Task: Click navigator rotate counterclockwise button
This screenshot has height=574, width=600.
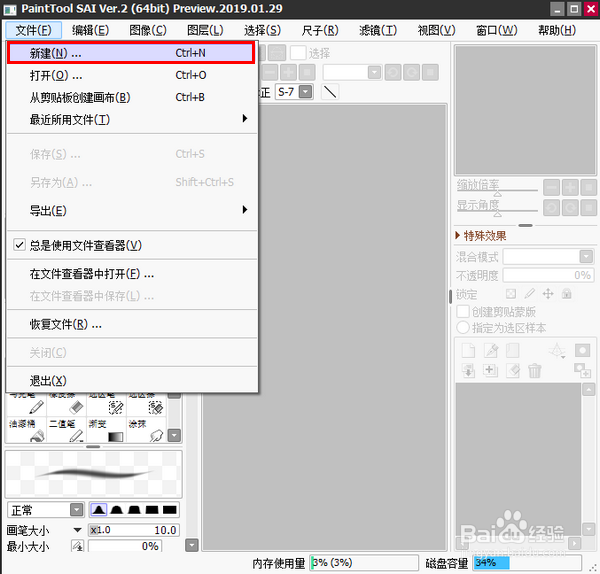Action: 551,208
